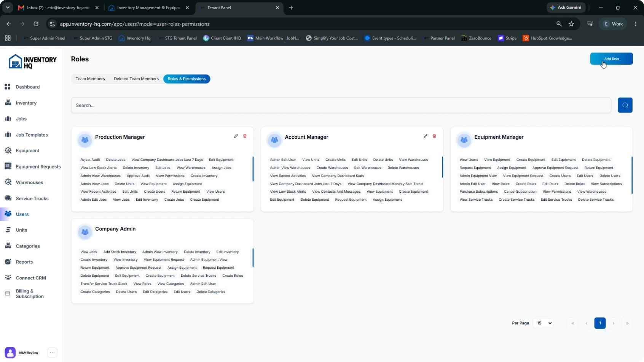This screenshot has height=362, width=644.
Task: Click the Production Manager permissions scrollbar
Action: click(x=253, y=169)
